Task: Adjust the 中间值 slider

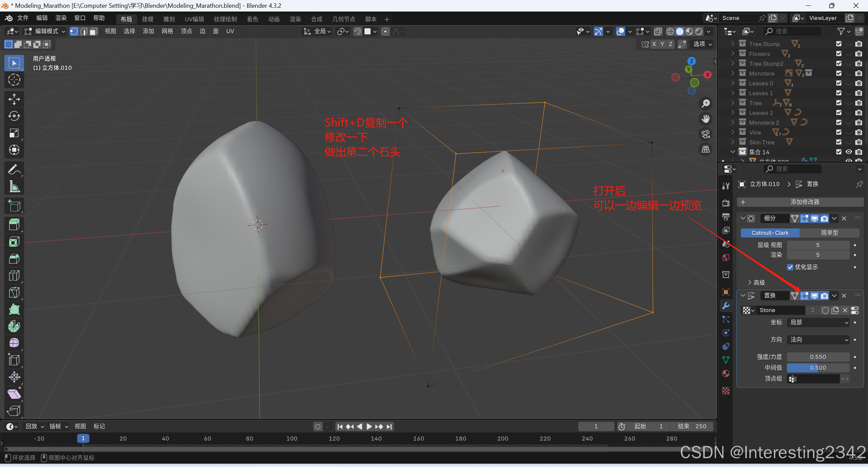Action: [x=818, y=368]
